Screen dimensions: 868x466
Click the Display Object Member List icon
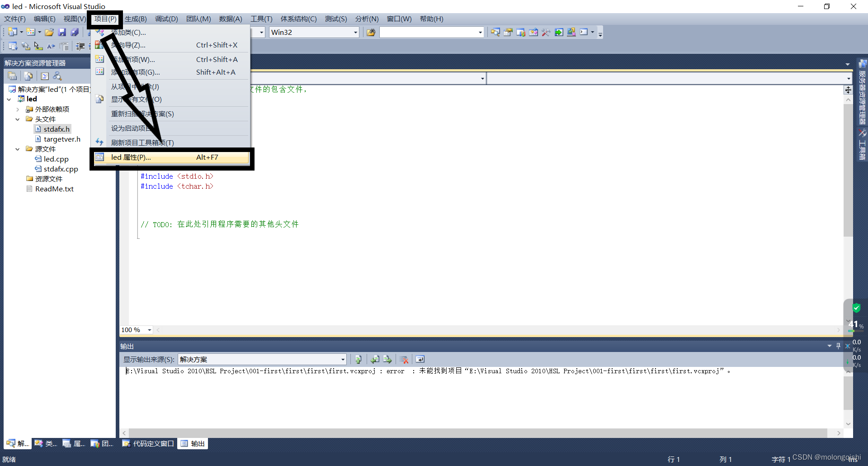tap(13, 46)
